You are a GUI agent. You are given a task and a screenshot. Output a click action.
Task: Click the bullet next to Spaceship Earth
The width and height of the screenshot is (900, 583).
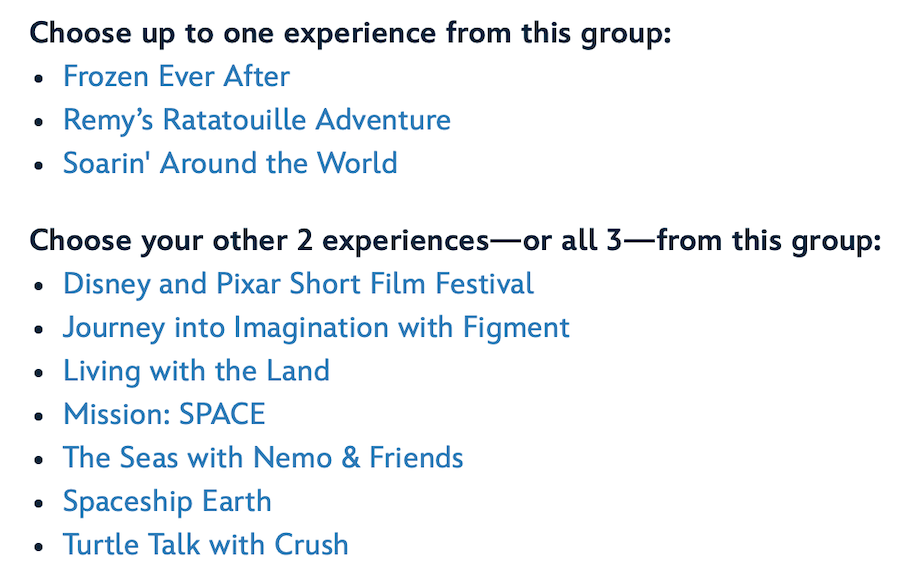click(x=39, y=503)
